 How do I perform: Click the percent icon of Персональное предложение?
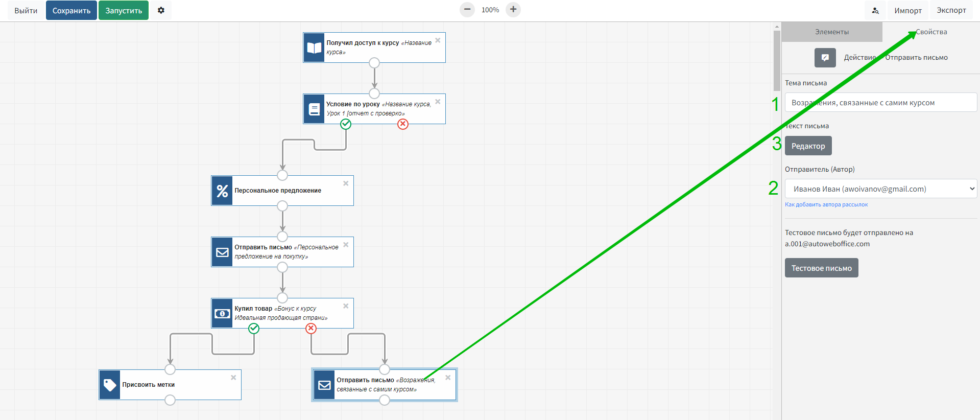[222, 191]
